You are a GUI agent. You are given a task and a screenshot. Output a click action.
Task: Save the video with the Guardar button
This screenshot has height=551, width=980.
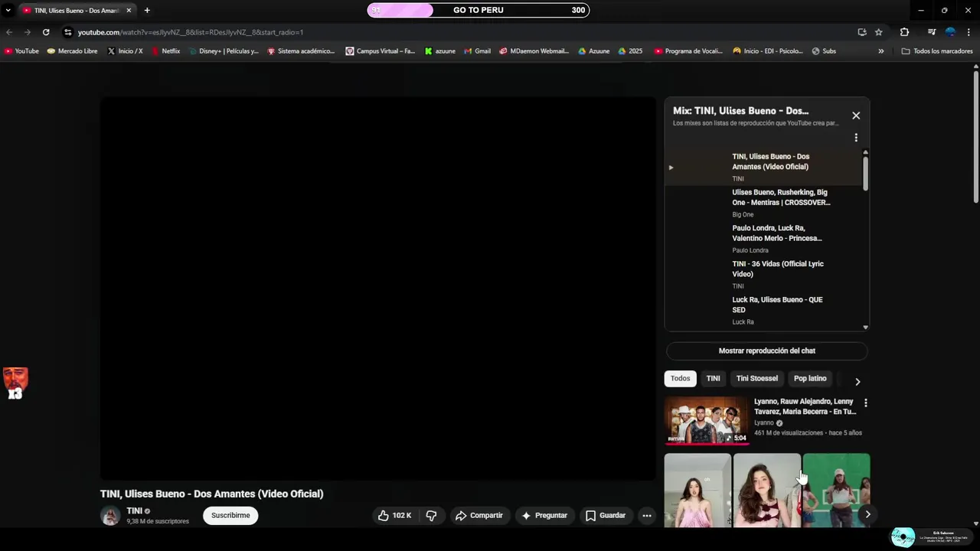tap(606, 516)
